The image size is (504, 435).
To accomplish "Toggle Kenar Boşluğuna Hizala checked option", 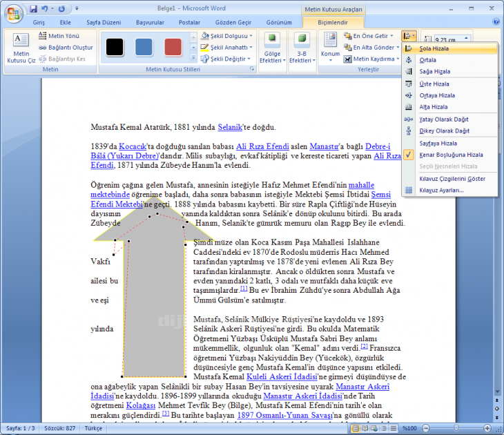I will pos(450,155).
